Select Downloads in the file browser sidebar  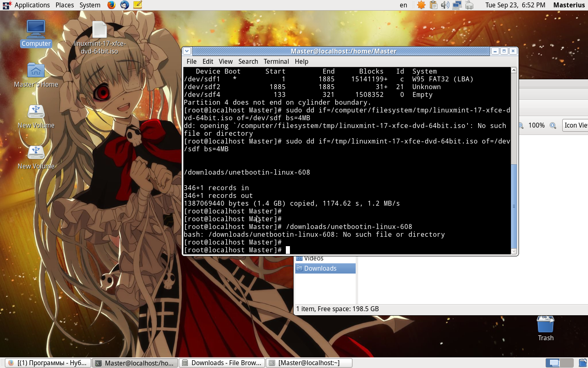point(325,268)
